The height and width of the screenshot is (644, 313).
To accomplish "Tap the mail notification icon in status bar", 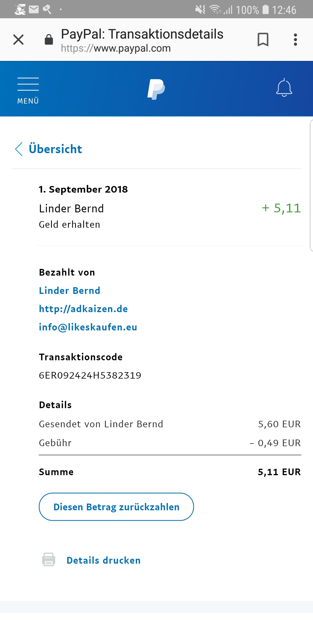I will [x=34, y=10].
